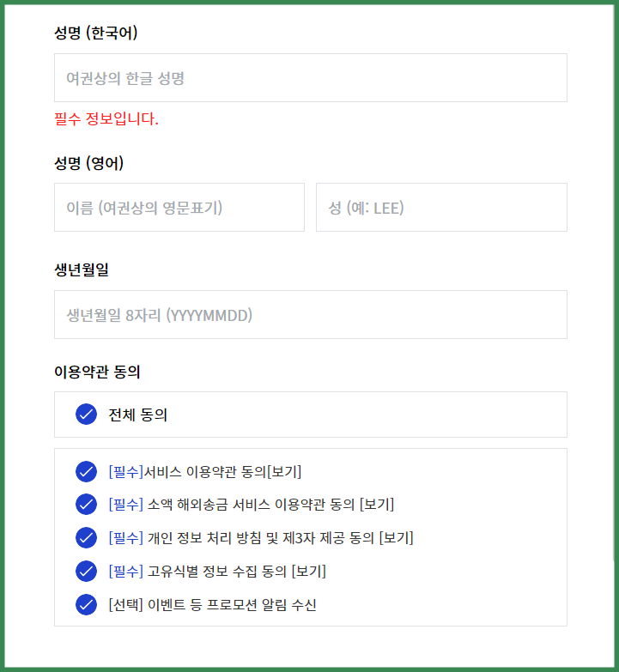The width and height of the screenshot is (619, 672).
Task: Click the 성 (예: LEE) field
Action: [441, 208]
